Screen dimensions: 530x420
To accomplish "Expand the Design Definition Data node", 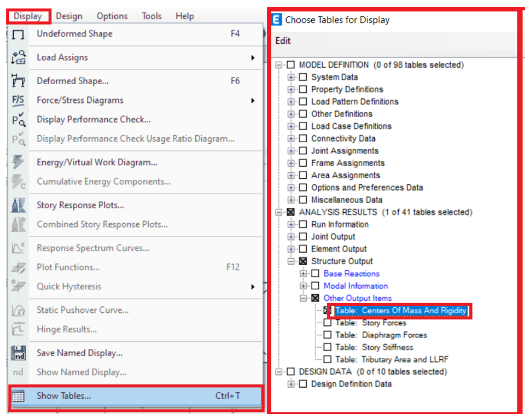I will coord(291,384).
